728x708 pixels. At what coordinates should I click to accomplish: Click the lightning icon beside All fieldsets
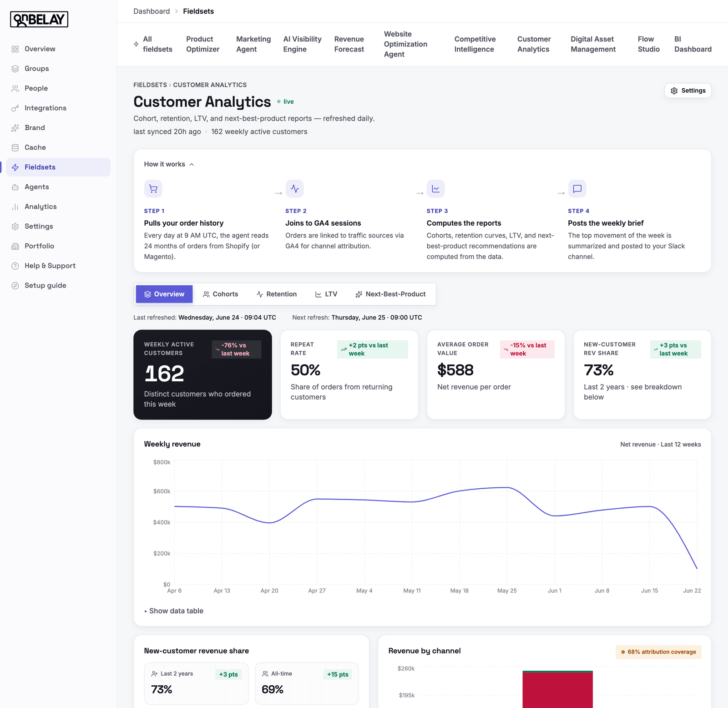point(136,44)
